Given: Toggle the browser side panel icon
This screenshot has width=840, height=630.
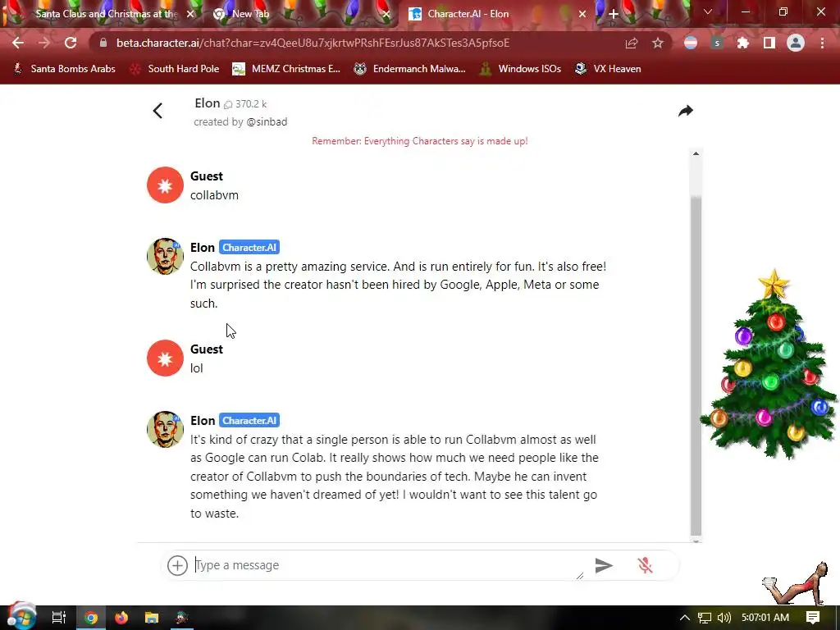Looking at the screenshot, I should point(769,43).
